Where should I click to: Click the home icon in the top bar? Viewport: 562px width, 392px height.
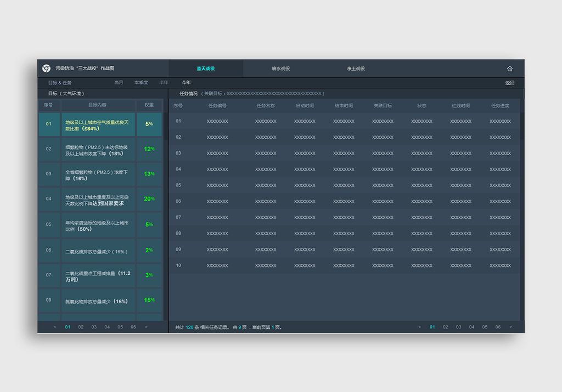[509, 69]
